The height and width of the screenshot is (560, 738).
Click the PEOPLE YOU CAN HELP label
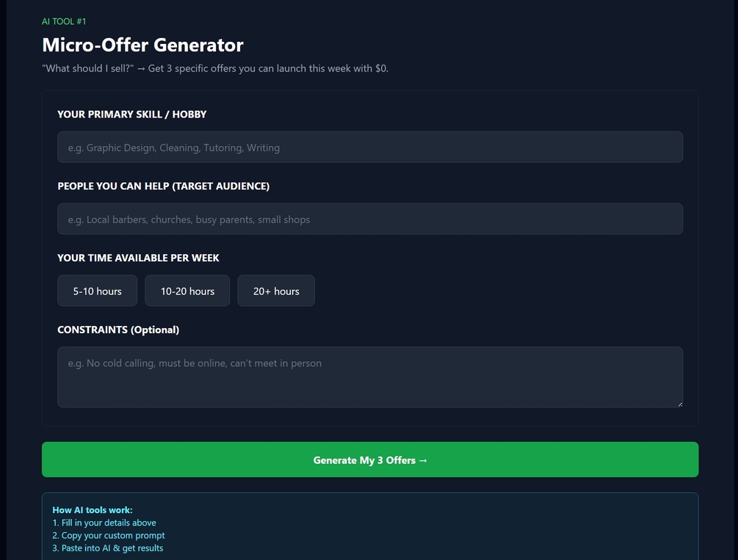(163, 186)
